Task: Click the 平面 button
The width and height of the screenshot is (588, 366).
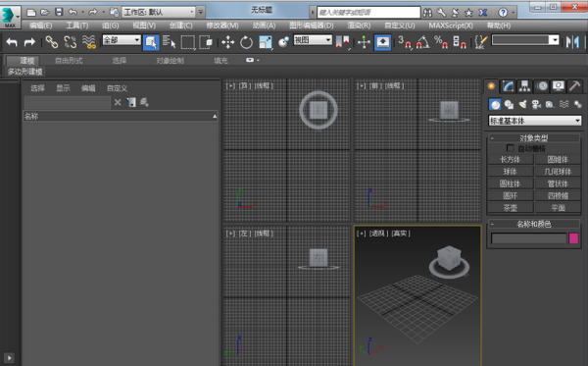Action: point(558,208)
